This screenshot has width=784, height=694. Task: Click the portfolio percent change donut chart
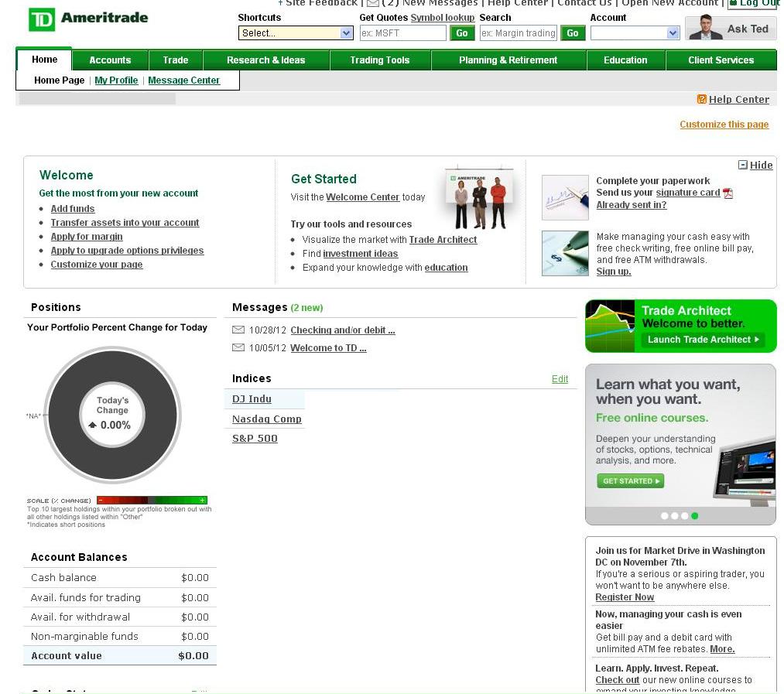[x=112, y=415]
